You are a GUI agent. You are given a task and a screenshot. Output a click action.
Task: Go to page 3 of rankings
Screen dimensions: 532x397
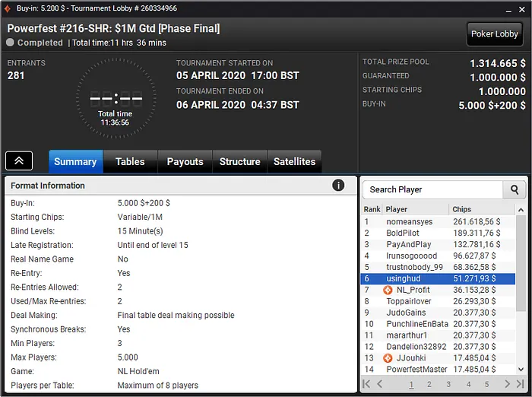[448, 384]
